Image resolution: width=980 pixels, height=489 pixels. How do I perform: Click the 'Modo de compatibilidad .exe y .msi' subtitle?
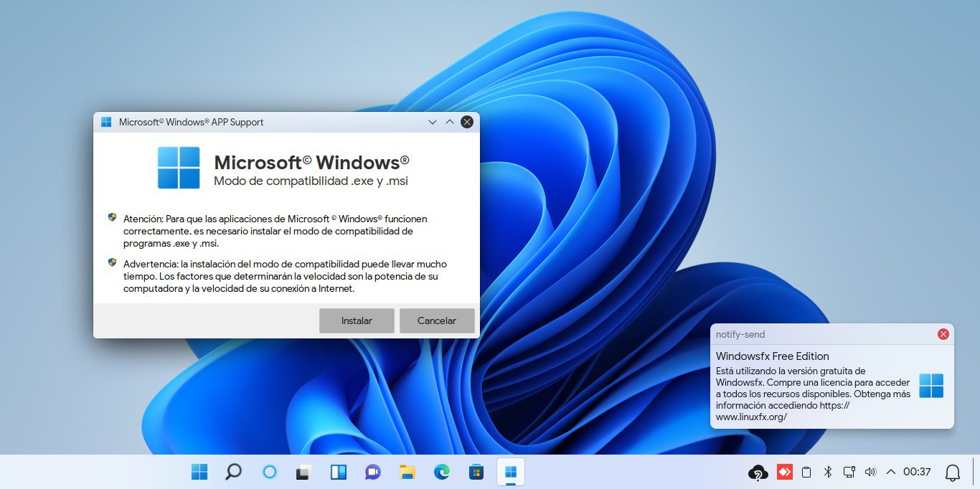[x=311, y=181]
